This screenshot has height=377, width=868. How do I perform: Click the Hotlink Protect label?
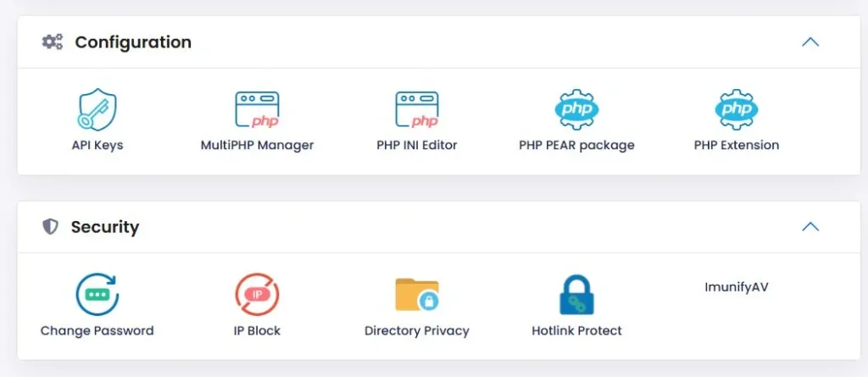click(x=576, y=330)
